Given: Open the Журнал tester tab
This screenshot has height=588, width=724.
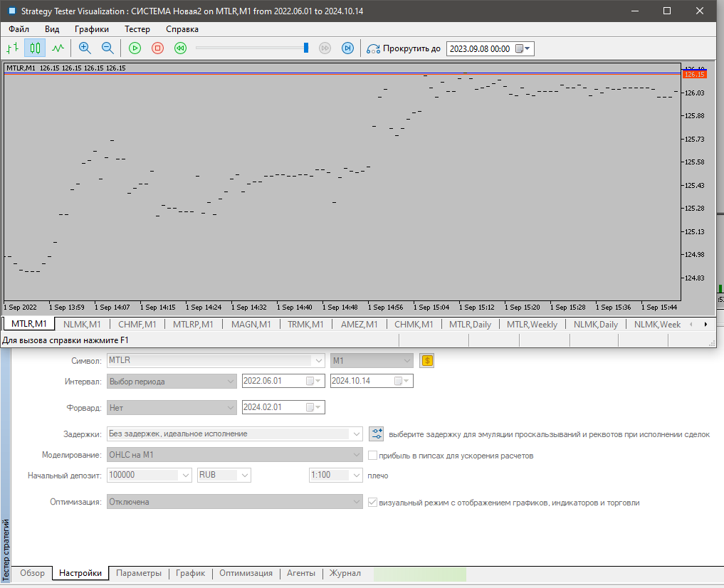Looking at the screenshot, I should [345, 573].
